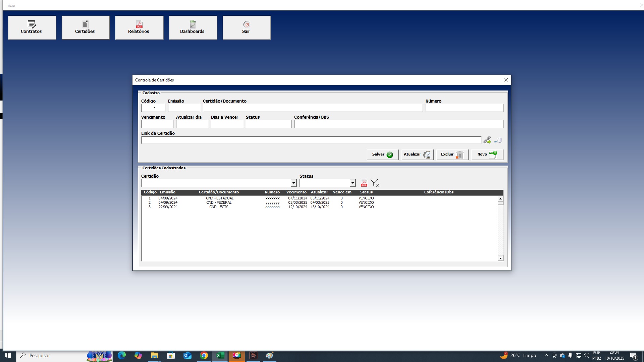Image resolution: width=644 pixels, height=362 pixels.
Task: Click list scrollbar up arrow
Action: (500, 199)
